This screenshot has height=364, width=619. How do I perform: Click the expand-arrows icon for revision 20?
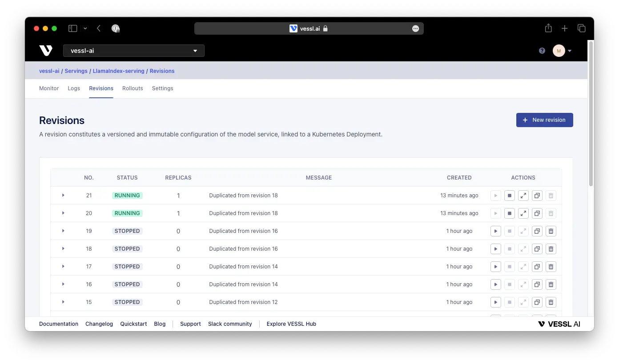(523, 213)
